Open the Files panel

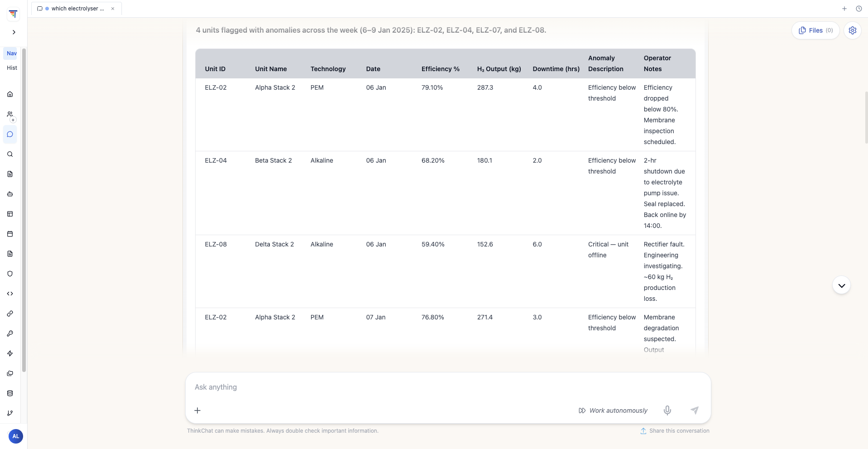815,30
